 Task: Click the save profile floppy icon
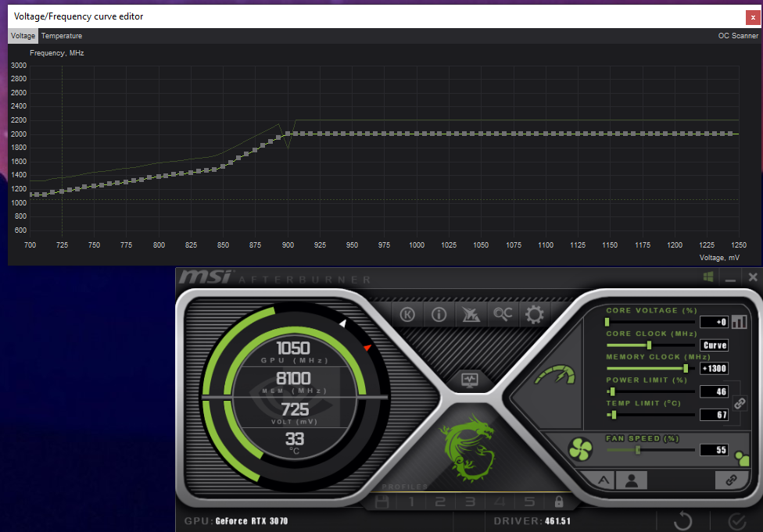382,502
